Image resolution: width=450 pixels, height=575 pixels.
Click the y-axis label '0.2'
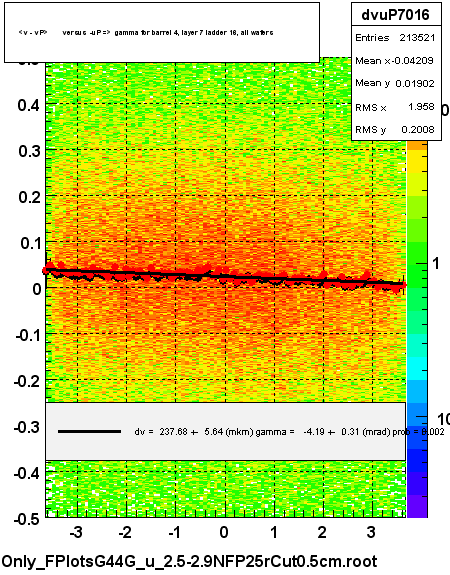pos(29,197)
